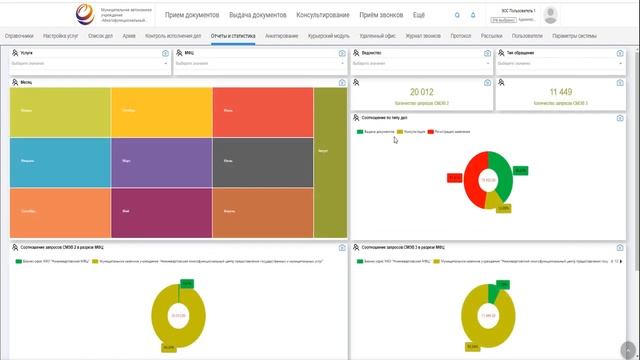This screenshot has width=640, height=360.
Task: Click selection icon beside the СМЭВ 2 chart title
Action: [x=15, y=247]
